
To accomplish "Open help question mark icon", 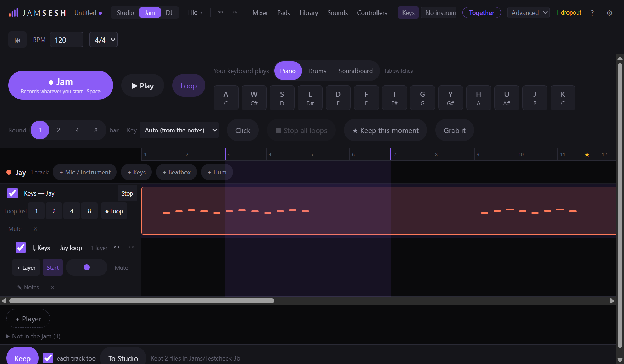I will click(592, 13).
